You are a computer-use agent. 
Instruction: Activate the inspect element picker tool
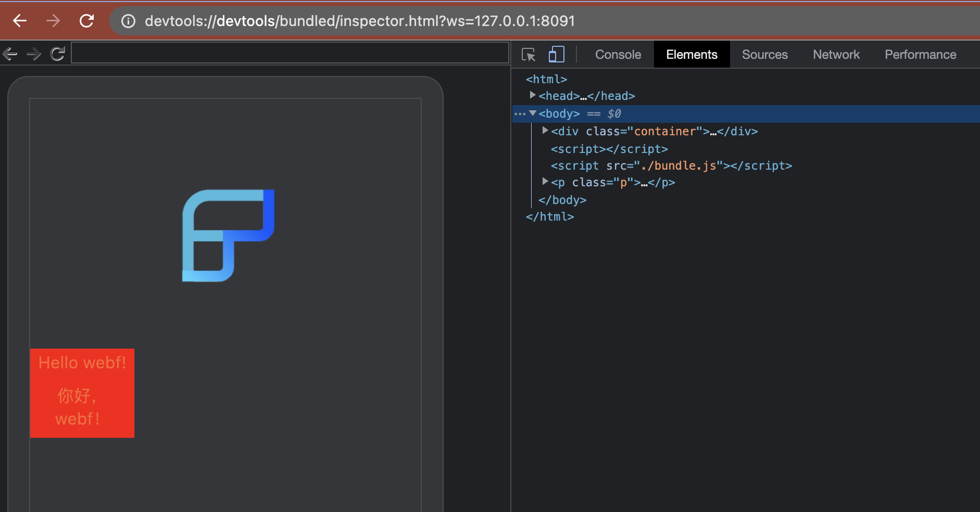pyautogui.click(x=529, y=55)
